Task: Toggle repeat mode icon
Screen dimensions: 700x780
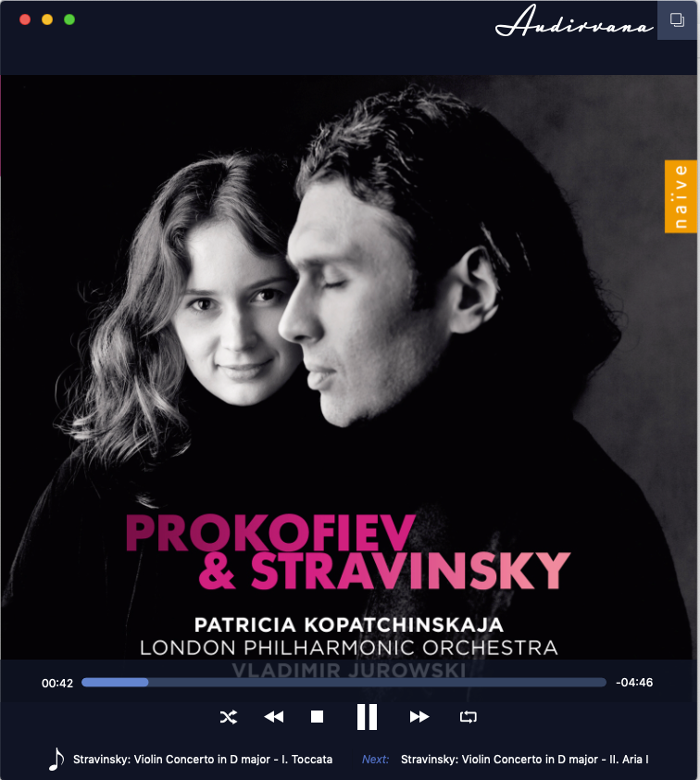Action: [468, 717]
